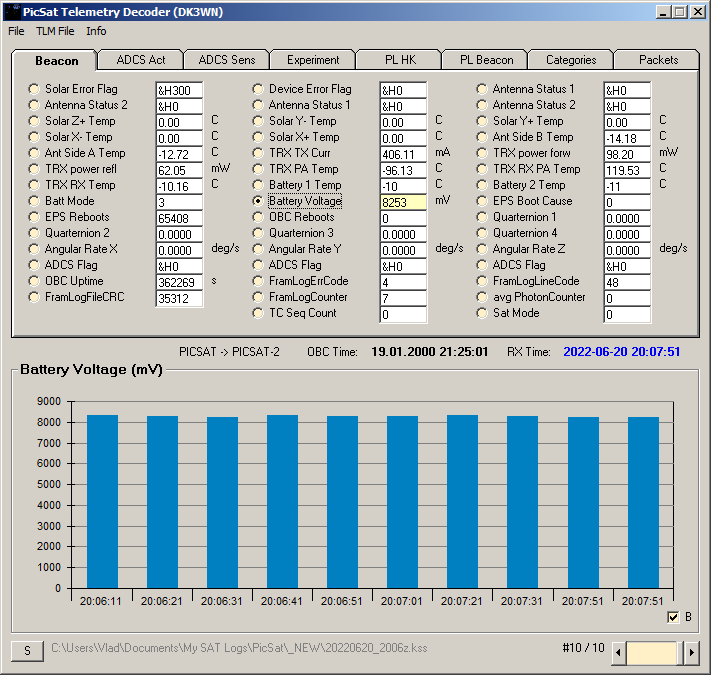Select the TRX PA Temp radio button
Viewport: 711px width, 675px height.
click(258, 169)
